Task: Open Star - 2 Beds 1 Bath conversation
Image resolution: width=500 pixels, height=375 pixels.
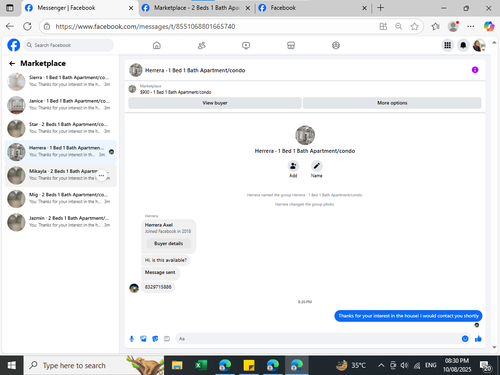Action: (x=60, y=128)
